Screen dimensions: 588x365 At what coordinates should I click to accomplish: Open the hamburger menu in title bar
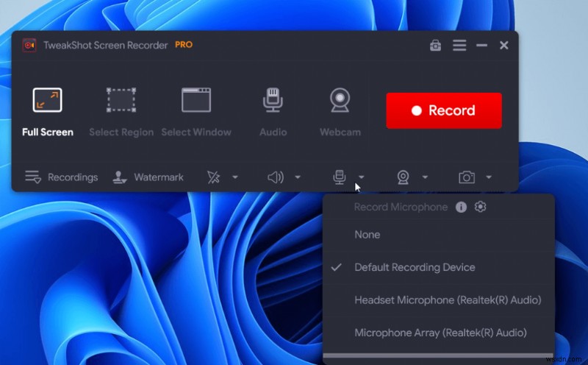click(459, 46)
